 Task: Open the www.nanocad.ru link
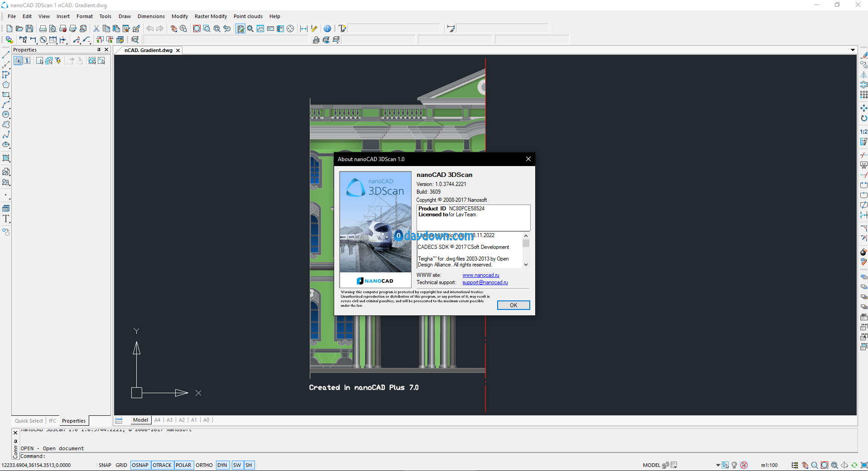(x=481, y=275)
